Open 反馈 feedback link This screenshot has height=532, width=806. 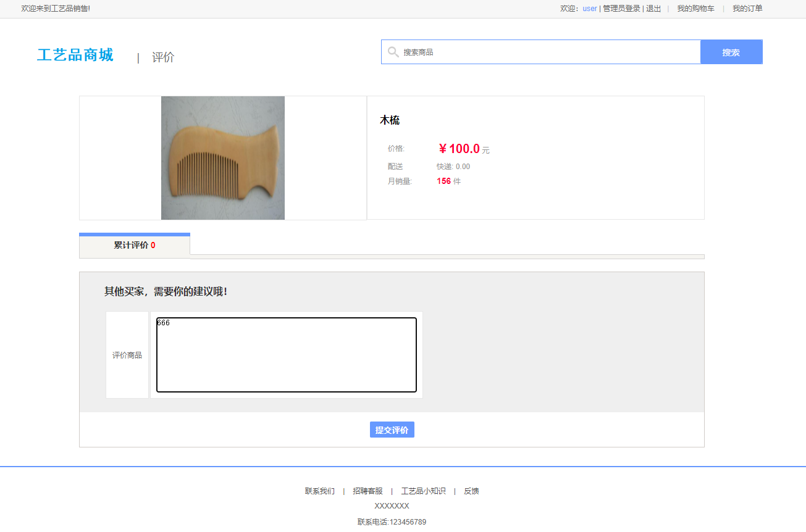(471, 491)
